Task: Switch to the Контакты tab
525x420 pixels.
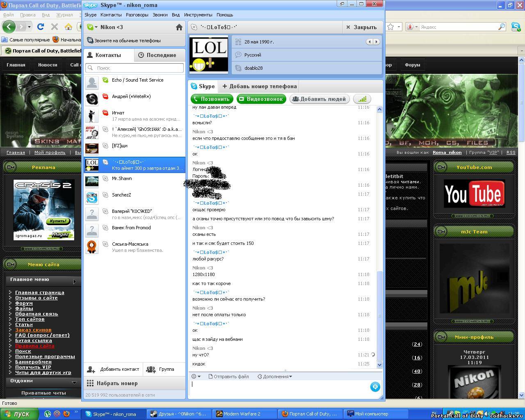Action: [x=109, y=55]
